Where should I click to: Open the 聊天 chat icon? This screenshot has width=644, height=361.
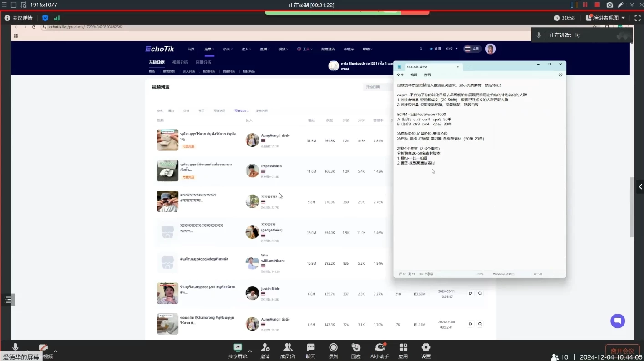[x=310, y=348]
